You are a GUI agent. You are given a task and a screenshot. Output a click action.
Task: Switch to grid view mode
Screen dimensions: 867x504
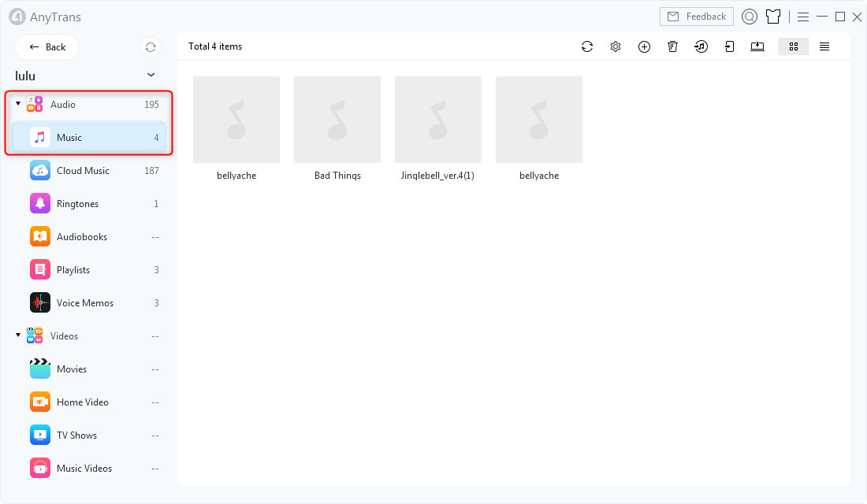(794, 47)
